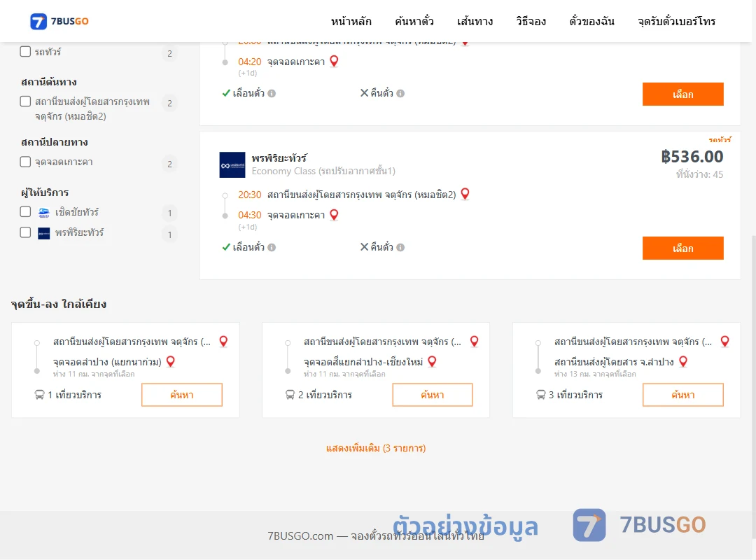Click the 04:30 arrival time
The image size is (756, 560).
[250, 215]
